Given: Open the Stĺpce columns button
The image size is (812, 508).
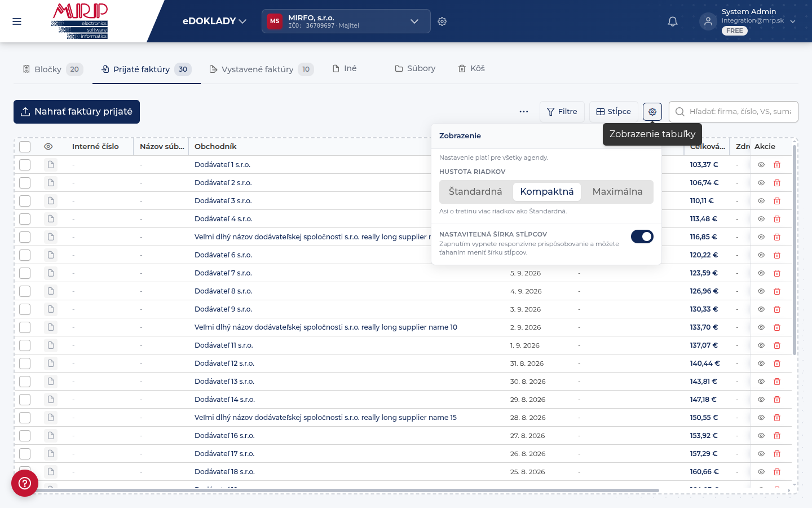Looking at the screenshot, I should point(614,112).
